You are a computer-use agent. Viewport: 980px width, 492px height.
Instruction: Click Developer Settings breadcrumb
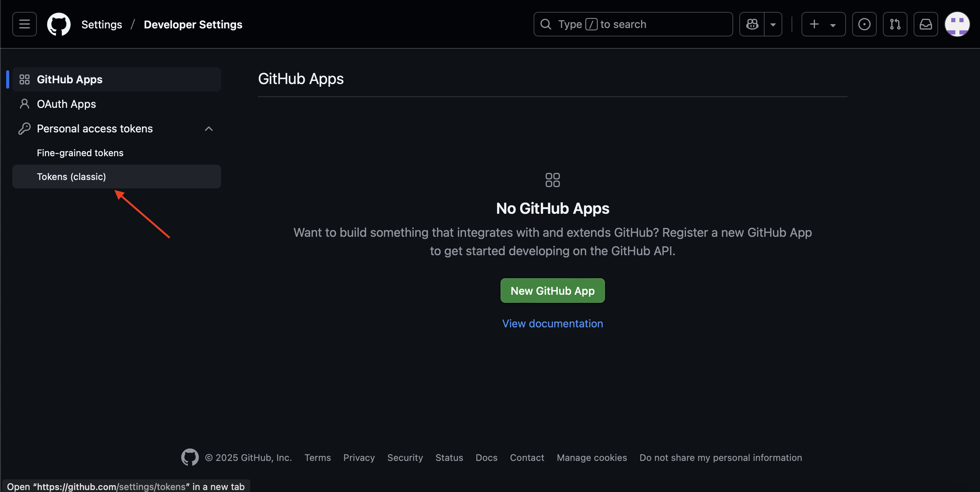coord(193,25)
